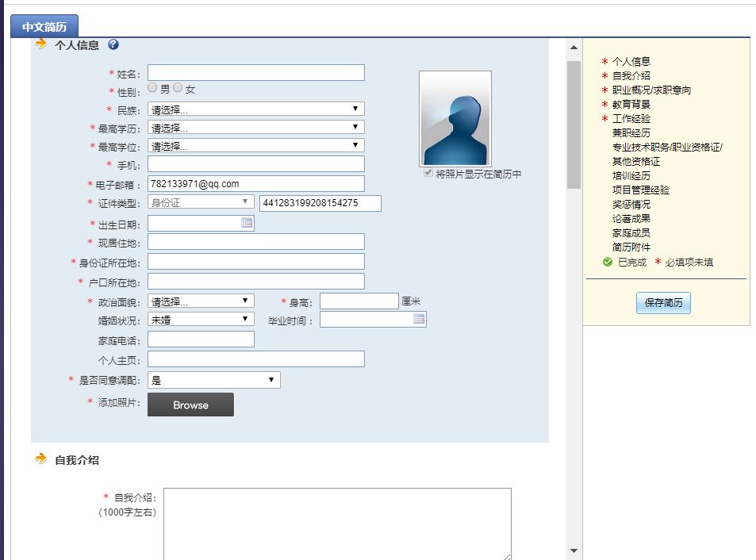Click the 保存简历 button
The width and height of the screenshot is (756, 560).
(663, 303)
